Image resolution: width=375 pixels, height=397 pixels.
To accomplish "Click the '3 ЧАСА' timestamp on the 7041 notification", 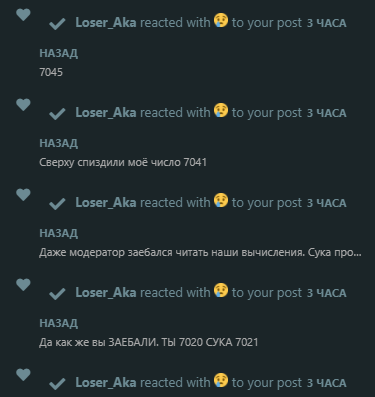I will tap(326, 113).
